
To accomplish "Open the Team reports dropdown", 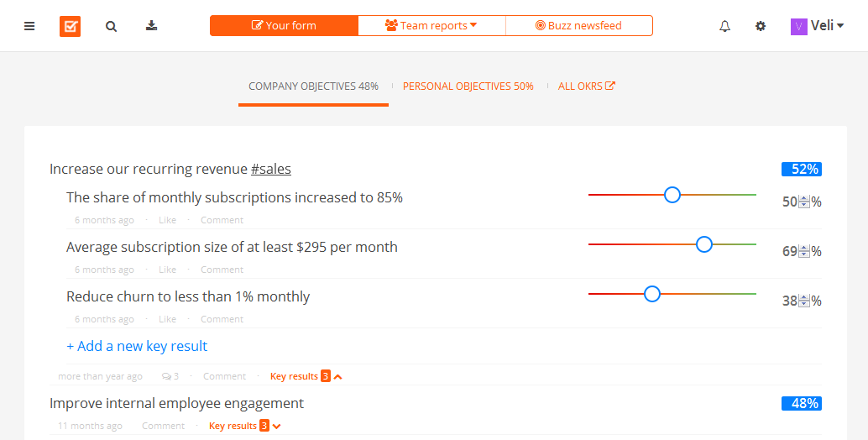I will [431, 26].
